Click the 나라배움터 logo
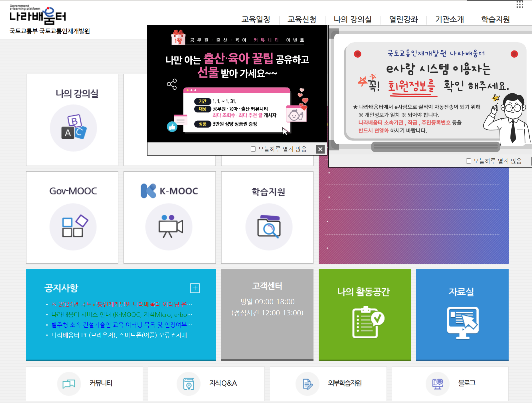This screenshot has height=403, width=532. [37, 15]
